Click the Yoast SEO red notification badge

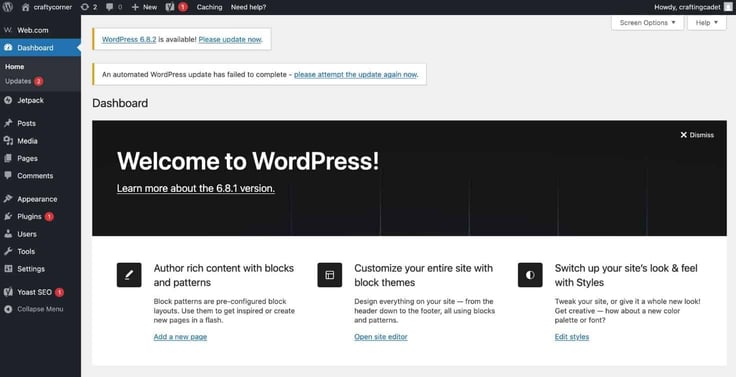point(59,292)
